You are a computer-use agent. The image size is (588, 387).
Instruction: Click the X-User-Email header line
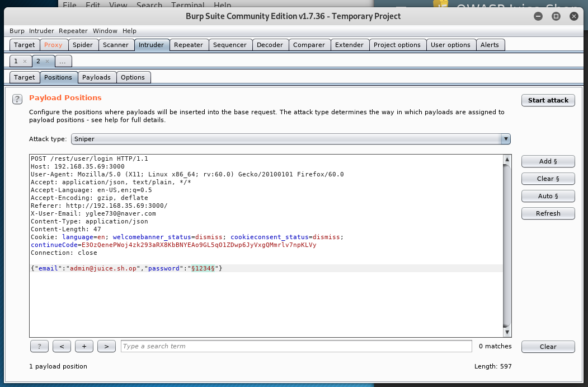[x=93, y=213]
